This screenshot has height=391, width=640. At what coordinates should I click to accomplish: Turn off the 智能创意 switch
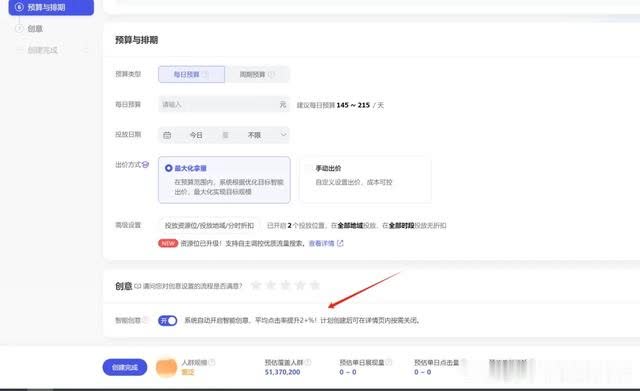pyautogui.click(x=167, y=320)
